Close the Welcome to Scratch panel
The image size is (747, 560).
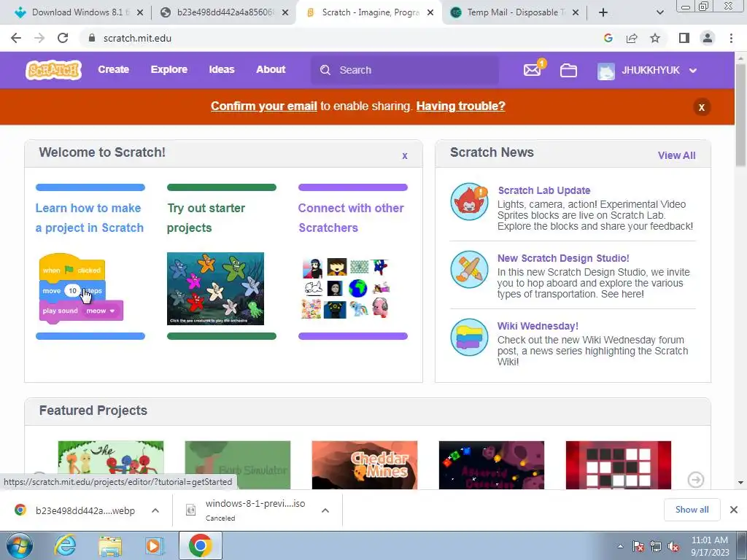click(x=404, y=156)
